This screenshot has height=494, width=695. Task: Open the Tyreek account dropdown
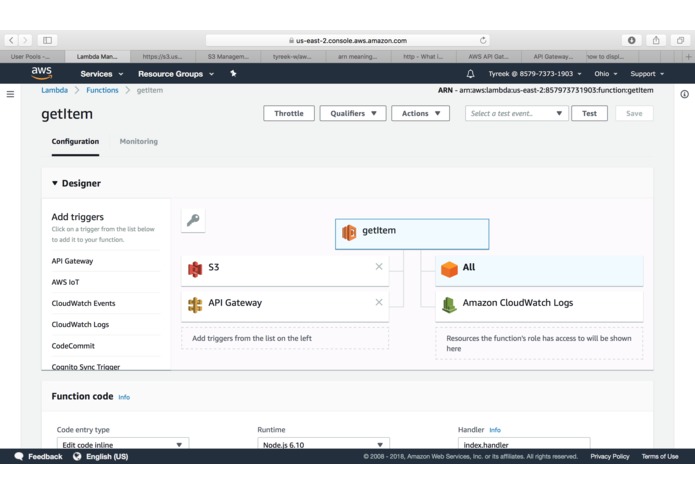(535, 74)
